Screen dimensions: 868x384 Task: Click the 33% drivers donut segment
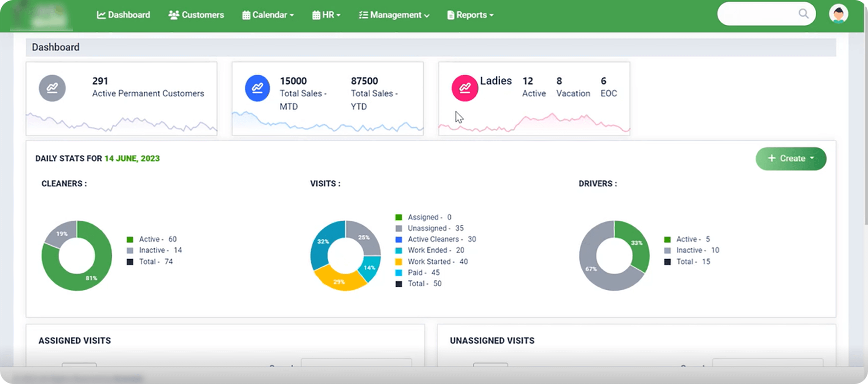[x=636, y=243]
